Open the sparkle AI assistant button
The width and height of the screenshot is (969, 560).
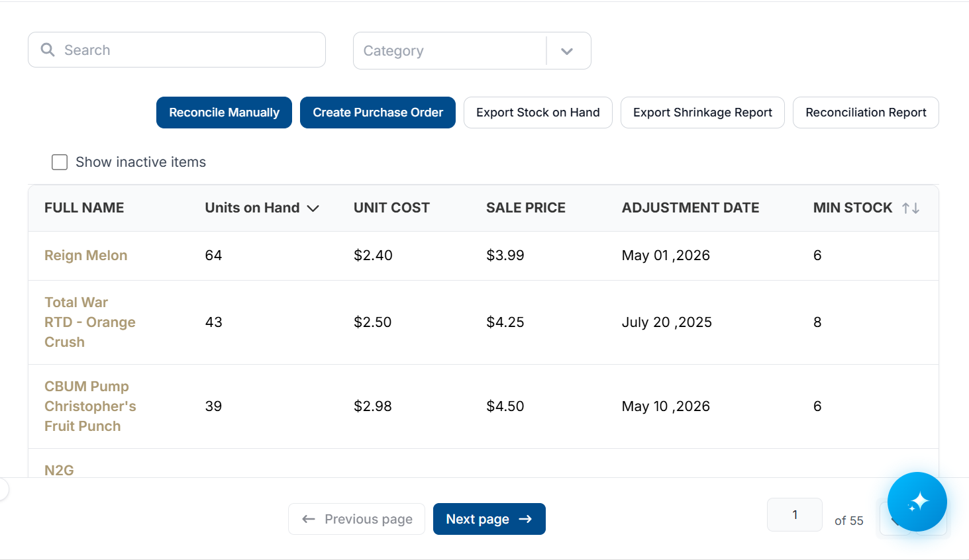pyautogui.click(x=917, y=502)
